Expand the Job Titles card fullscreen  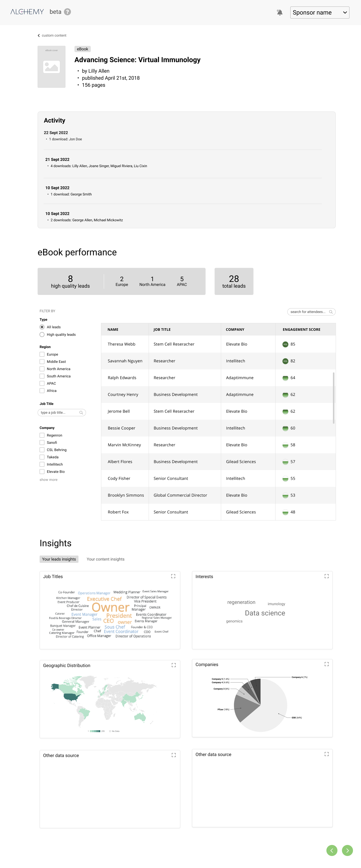173,576
